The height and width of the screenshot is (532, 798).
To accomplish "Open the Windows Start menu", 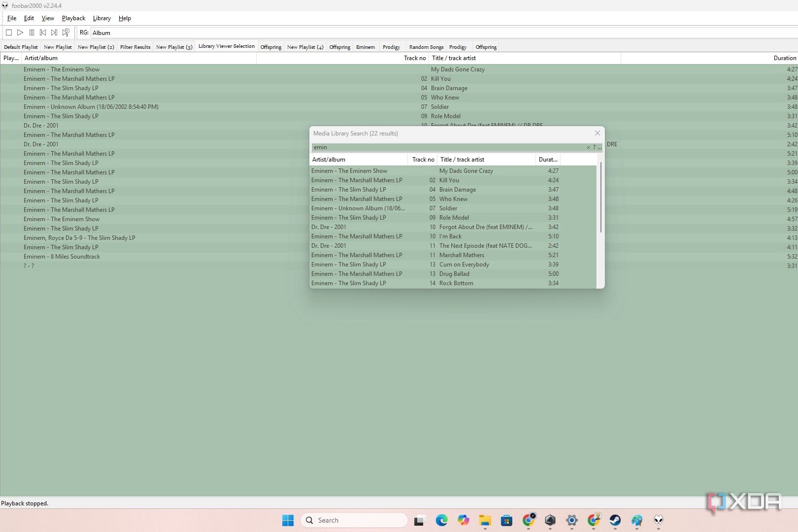I will tap(288, 520).
